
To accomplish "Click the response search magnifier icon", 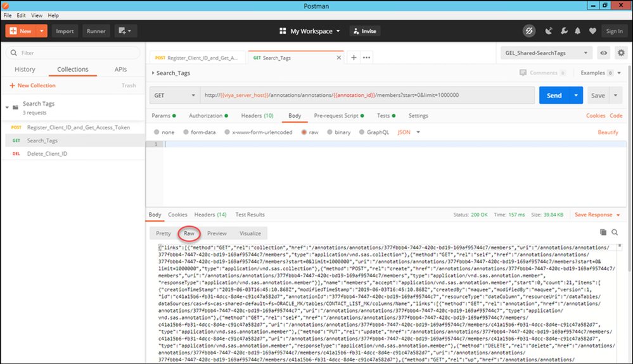I will (x=615, y=232).
